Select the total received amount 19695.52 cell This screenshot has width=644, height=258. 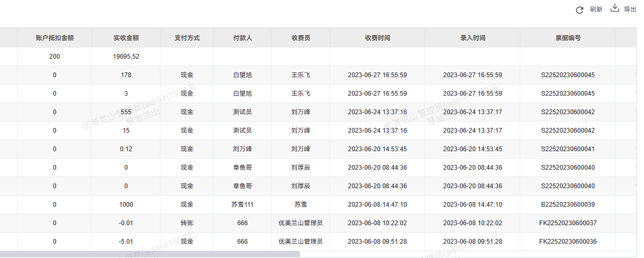click(126, 57)
